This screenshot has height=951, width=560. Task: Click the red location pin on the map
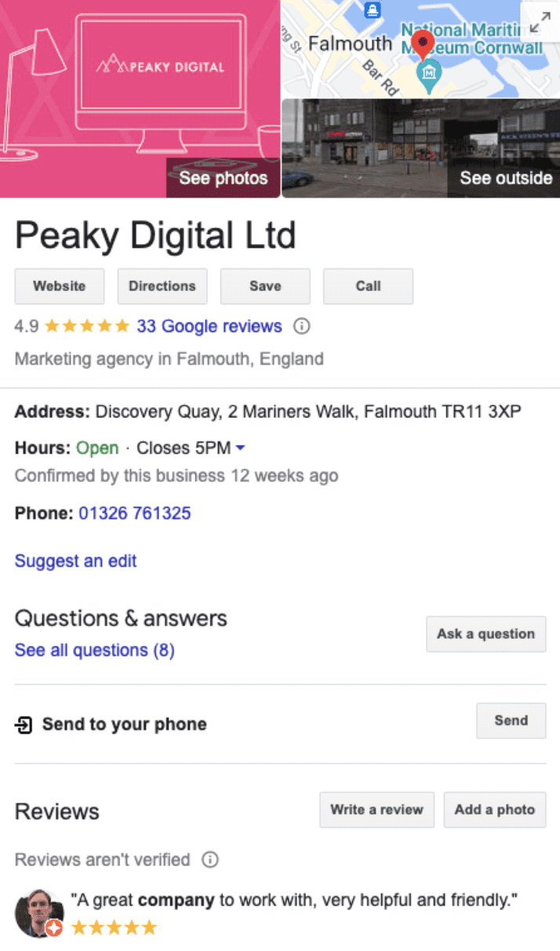(423, 44)
